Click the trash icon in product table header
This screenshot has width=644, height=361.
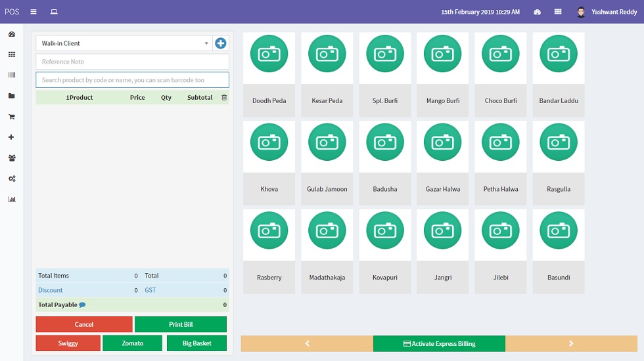pos(224,97)
